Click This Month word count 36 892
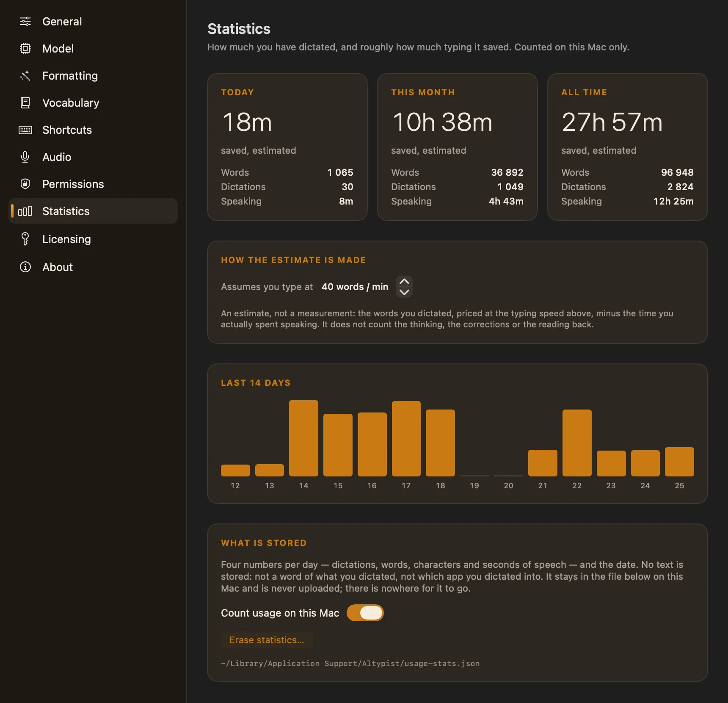This screenshot has width=728, height=703. click(507, 172)
